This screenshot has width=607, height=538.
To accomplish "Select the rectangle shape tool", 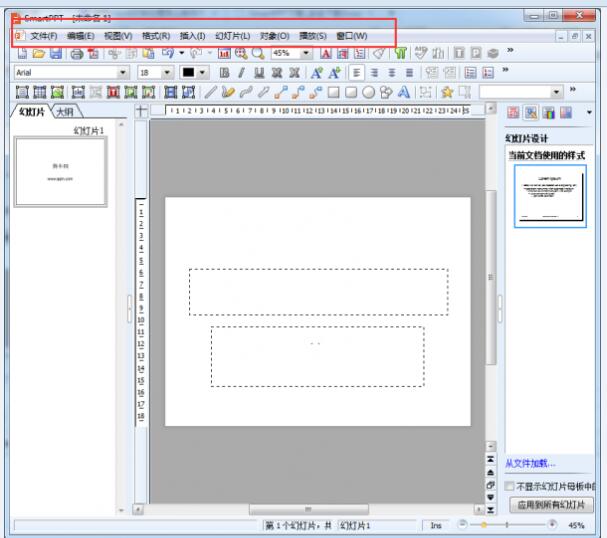I will point(332,92).
